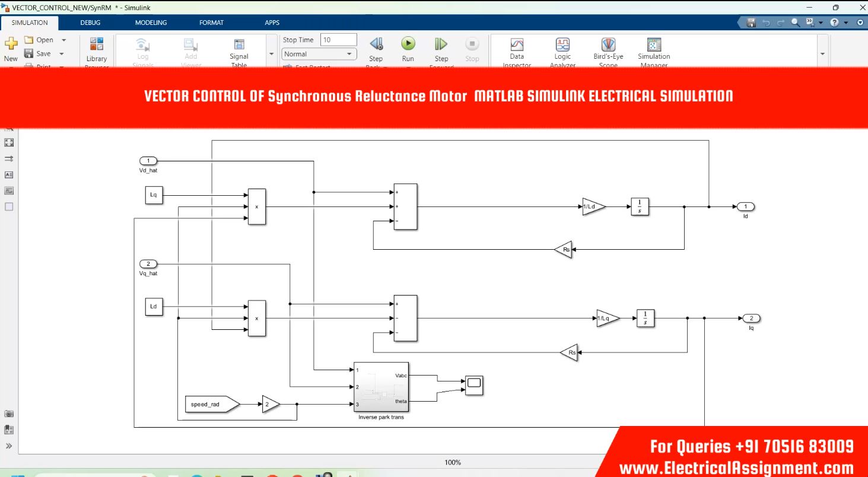The image size is (868, 477).
Task: Click the Step Back icon
Action: click(376, 44)
